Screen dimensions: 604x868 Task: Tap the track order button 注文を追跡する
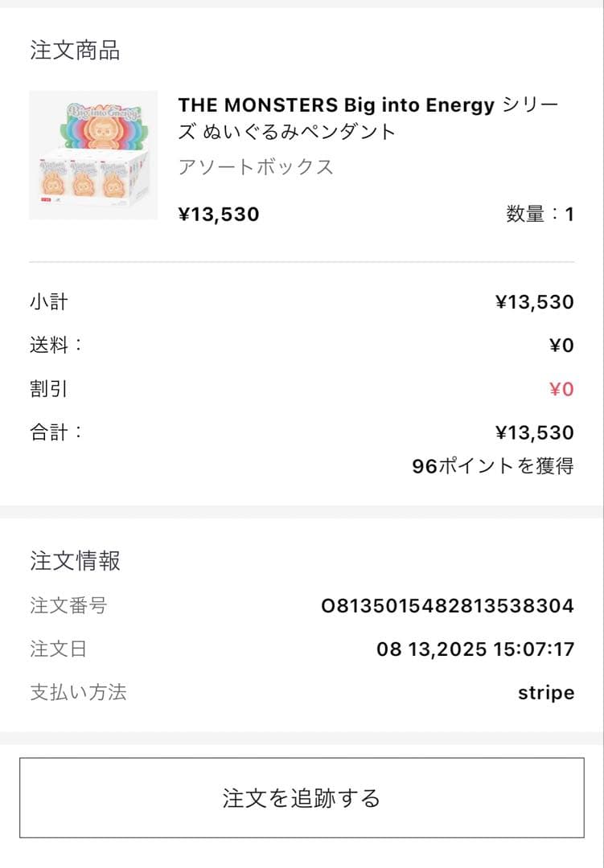click(302, 798)
